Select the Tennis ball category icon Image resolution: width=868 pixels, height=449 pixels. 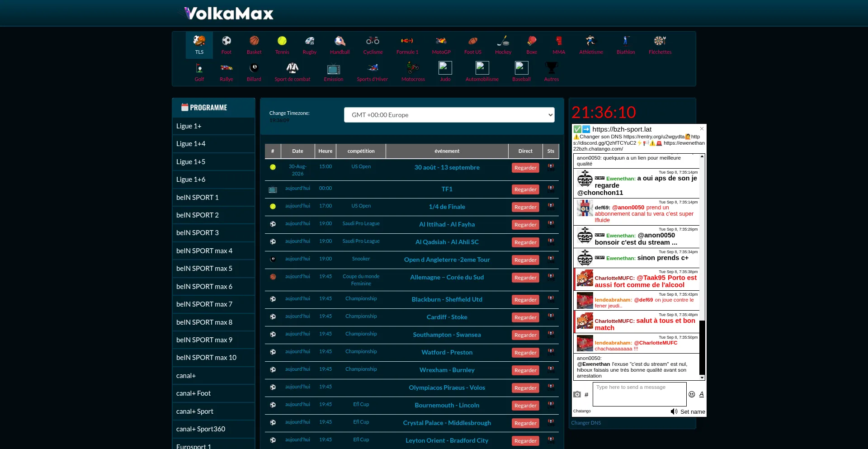(x=282, y=41)
